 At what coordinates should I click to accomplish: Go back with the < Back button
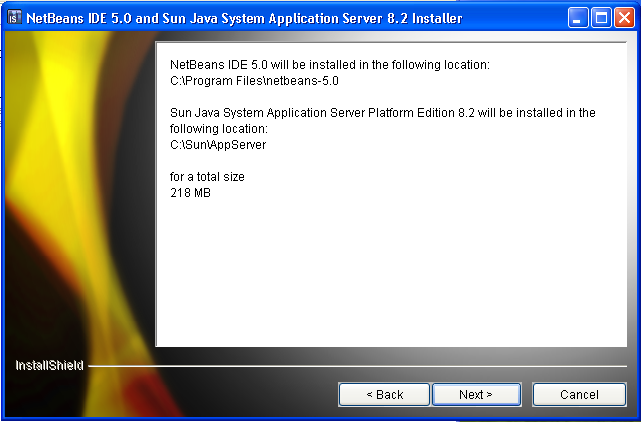coord(384,395)
